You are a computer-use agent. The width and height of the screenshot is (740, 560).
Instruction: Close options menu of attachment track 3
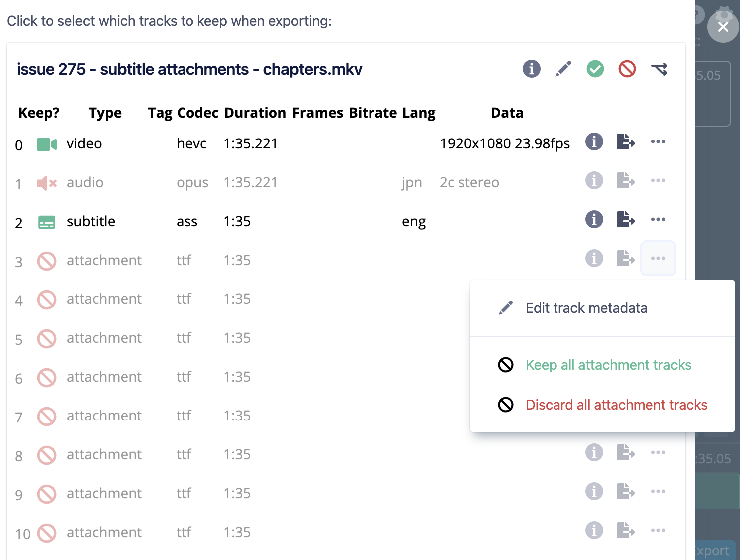pyautogui.click(x=658, y=258)
